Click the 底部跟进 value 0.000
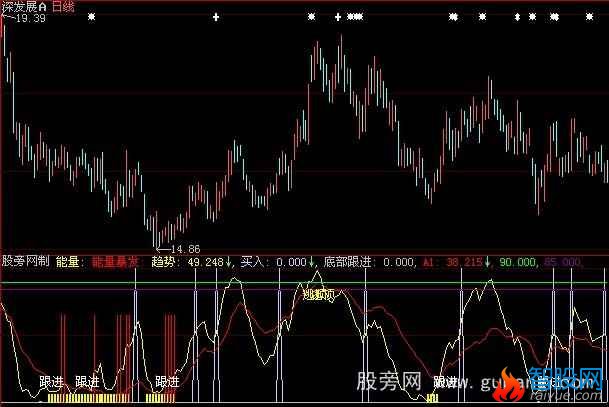Image resolution: width=609 pixels, height=407 pixels. (398, 262)
